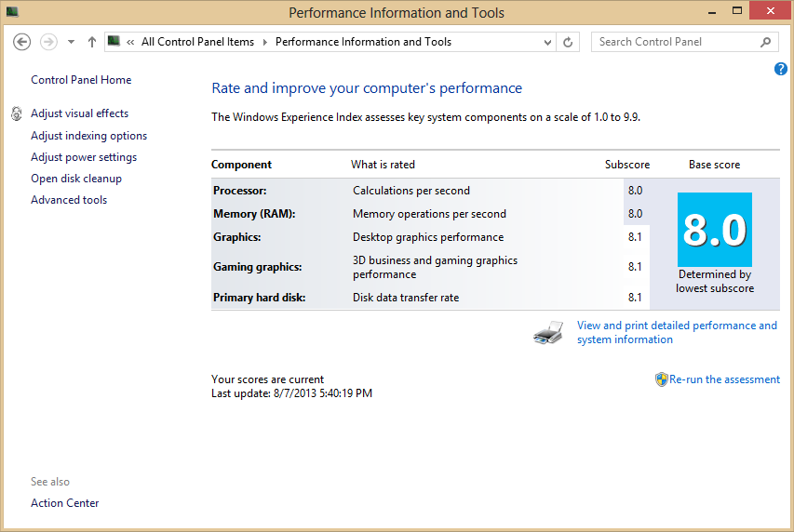The width and height of the screenshot is (794, 532).
Task: Click the back navigation arrow
Action: [22, 42]
